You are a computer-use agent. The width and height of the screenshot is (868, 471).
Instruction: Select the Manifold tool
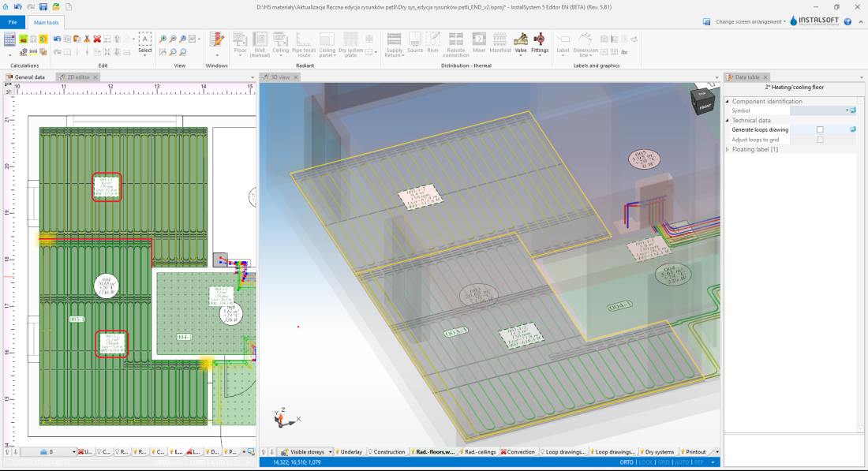pos(499,43)
